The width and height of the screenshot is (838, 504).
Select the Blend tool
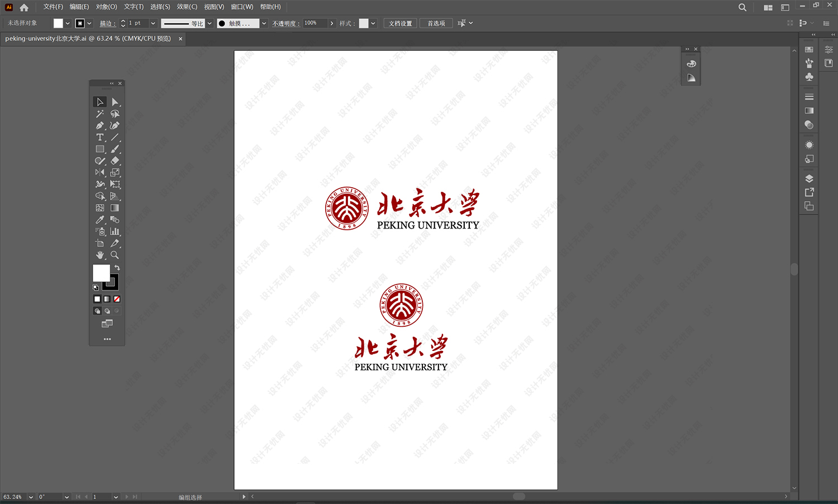115,220
